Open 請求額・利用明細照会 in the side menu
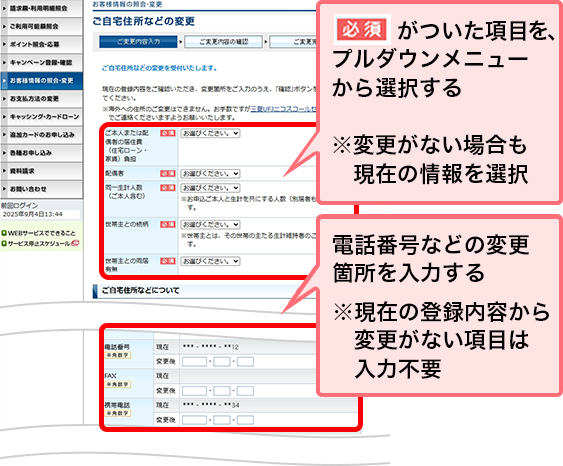The height and width of the screenshot is (466, 563). click(x=41, y=8)
